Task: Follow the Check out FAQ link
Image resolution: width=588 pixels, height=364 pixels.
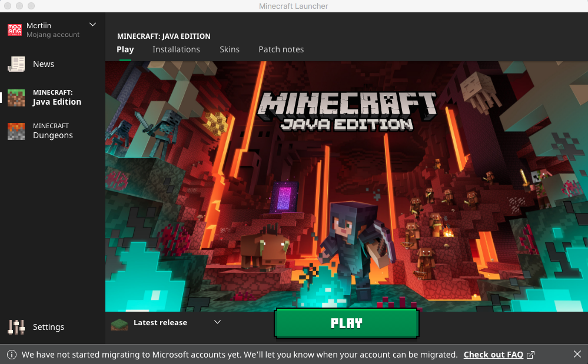Action: tap(493, 355)
